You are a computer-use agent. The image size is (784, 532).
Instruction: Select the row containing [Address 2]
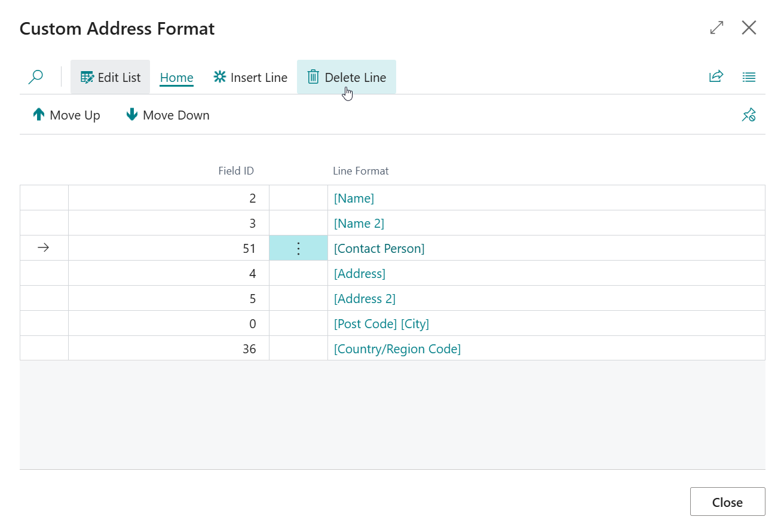tap(44, 298)
